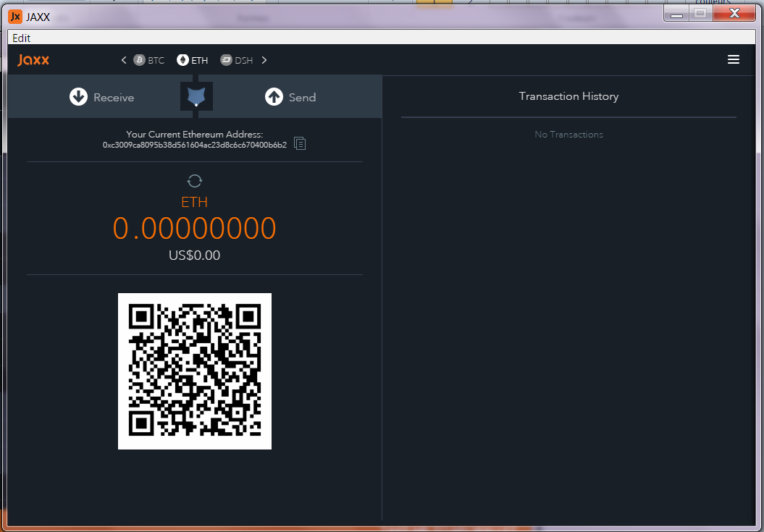The image size is (764, 532).
Task: Click the Receive down-arrow icon
Action: [x=78, y=97]
